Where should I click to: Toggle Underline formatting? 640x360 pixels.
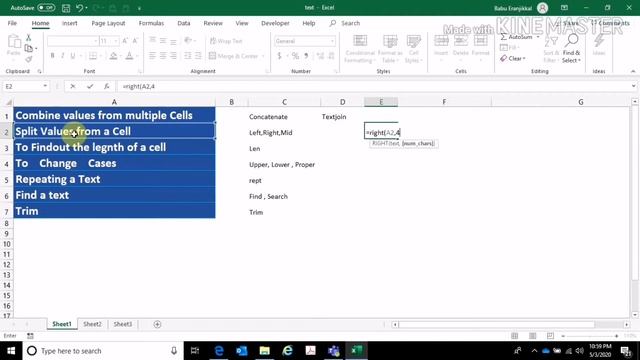pos(73,56)
